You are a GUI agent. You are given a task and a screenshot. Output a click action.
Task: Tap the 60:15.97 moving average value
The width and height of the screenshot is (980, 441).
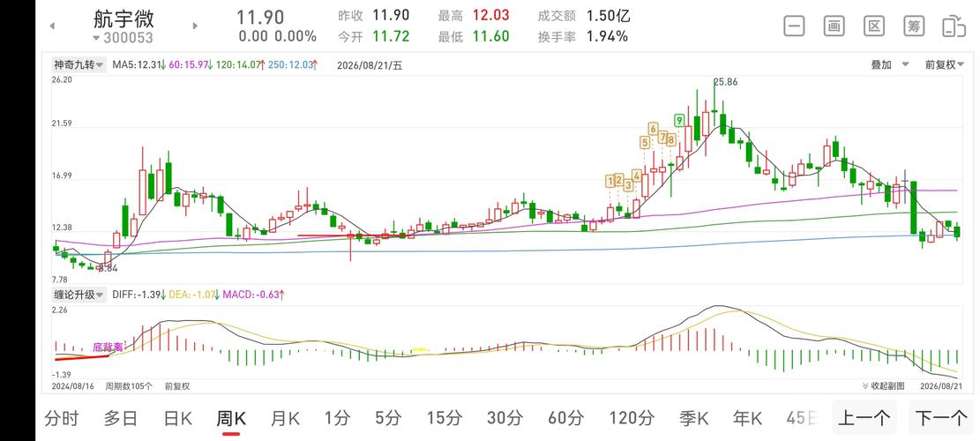click(x=190, y=65)
